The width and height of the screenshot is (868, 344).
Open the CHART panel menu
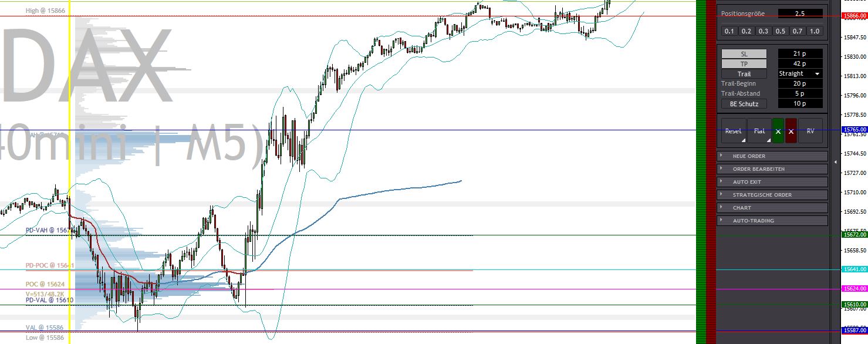tap(772, 207)
